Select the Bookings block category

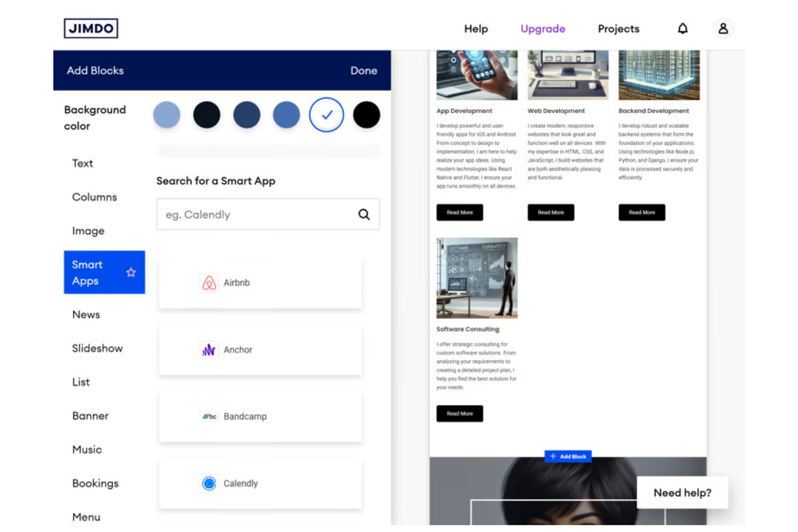pos(95,483)
